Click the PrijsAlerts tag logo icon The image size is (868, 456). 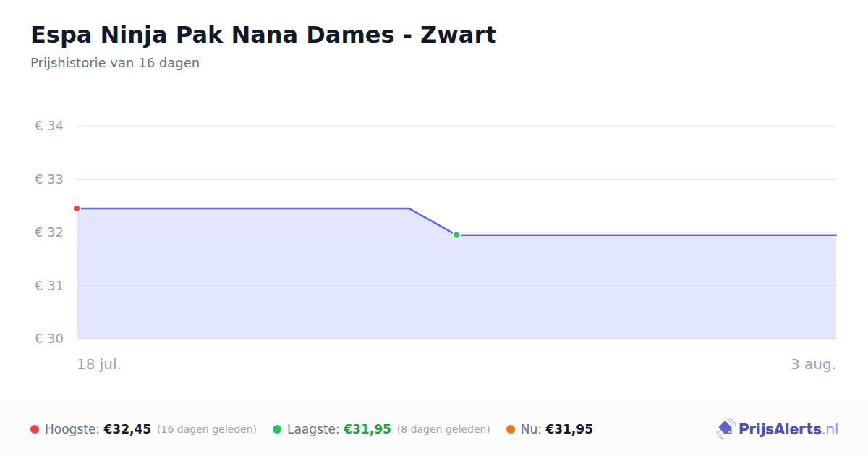coord(726,429)
